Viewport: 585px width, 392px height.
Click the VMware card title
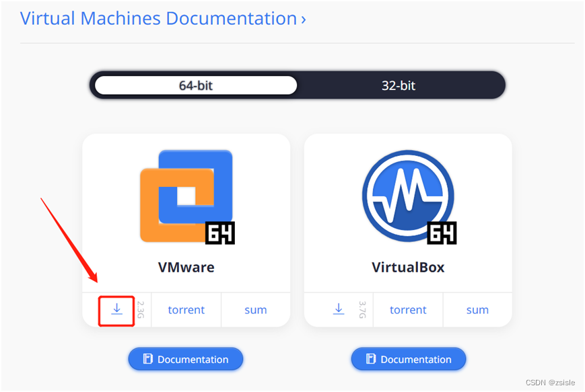pyautogui.click(x=186, y=267)
